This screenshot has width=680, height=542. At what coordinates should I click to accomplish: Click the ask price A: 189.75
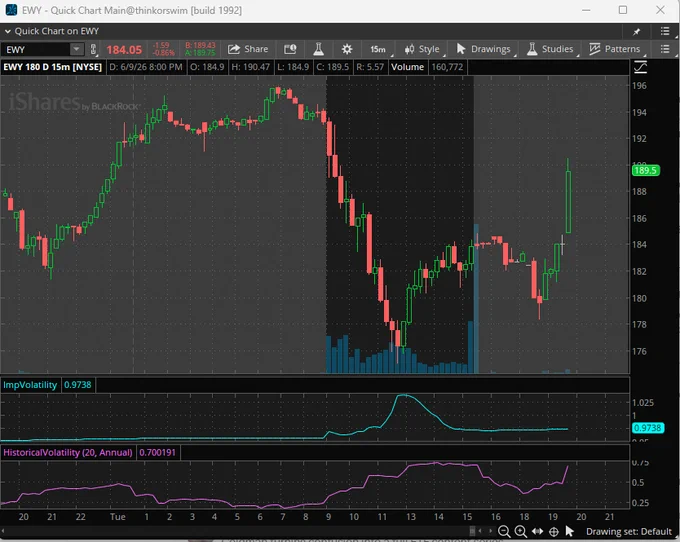pyautogui.click(x=200, y=53)
